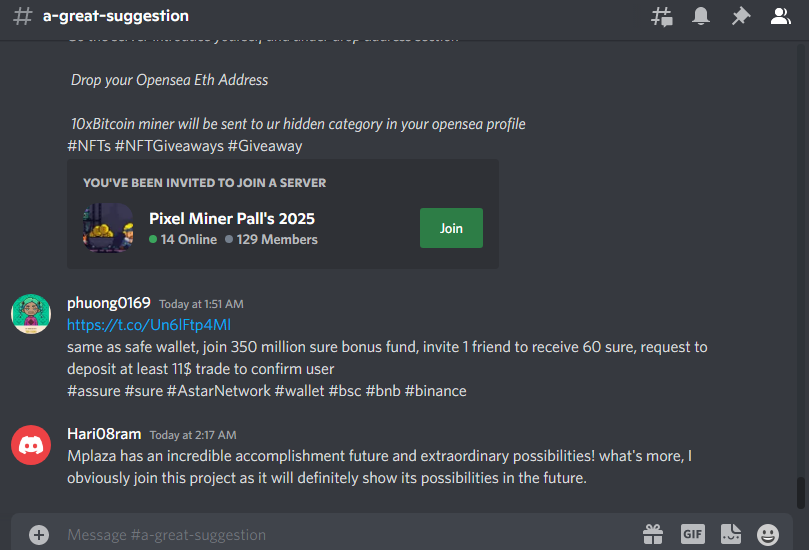
Task: Open the sticker picker icon
Action: (731, 534)
